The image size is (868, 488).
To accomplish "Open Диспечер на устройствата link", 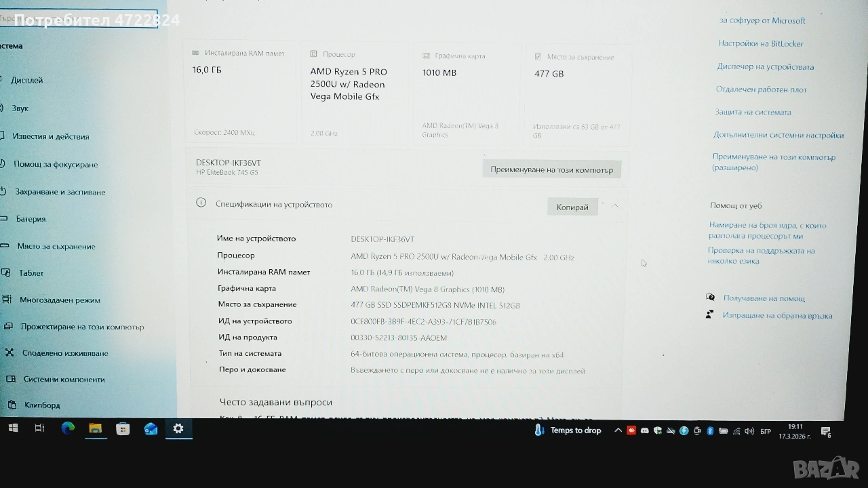I will [x=766, y=66].
